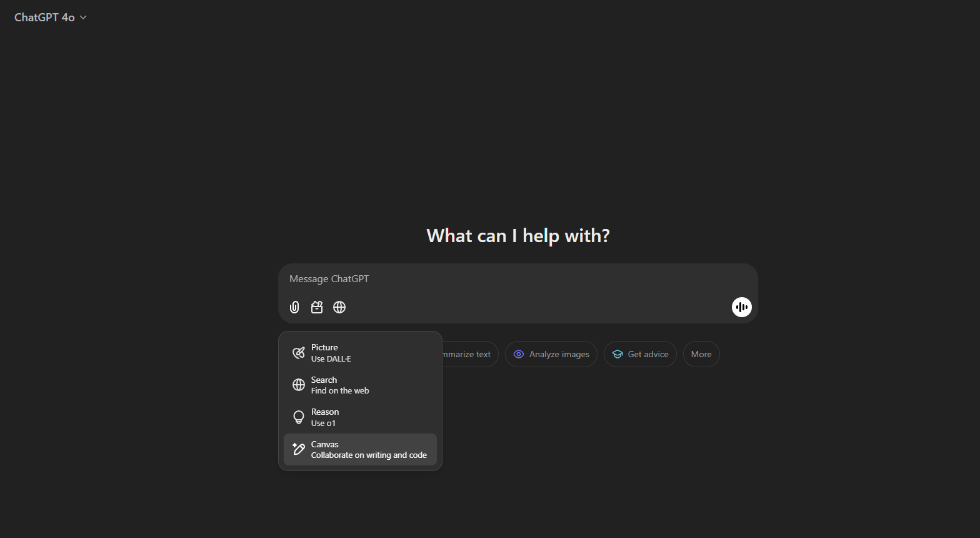Choose Canvas Collaborate on writing and code
980x538 pixels.
[360, 450]
